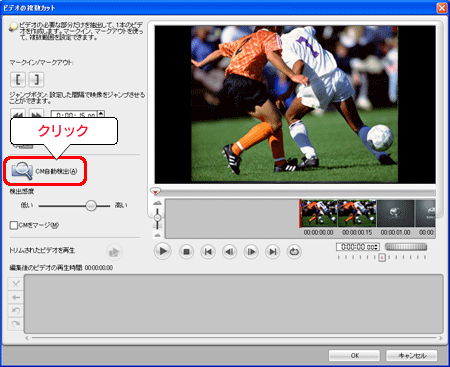Step back one frame

click(x=230, y=252)
